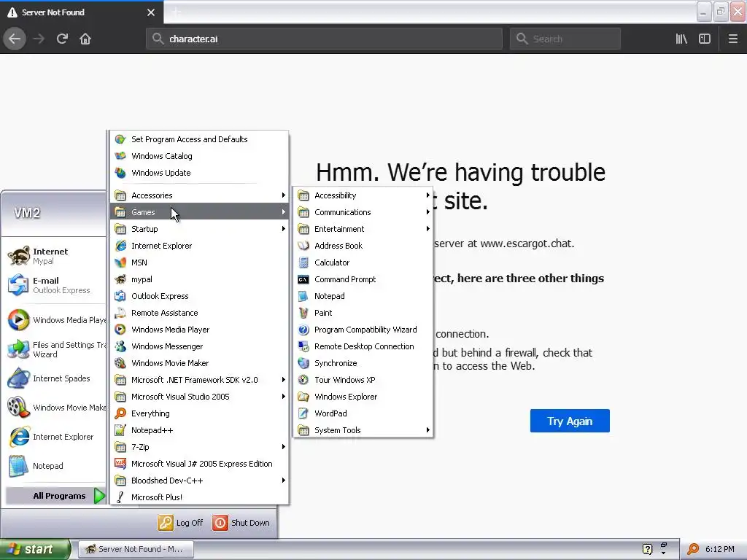747x560 pixels.
Task: Select the Server Not Found browser tab
Action: [x=81, y=12]
